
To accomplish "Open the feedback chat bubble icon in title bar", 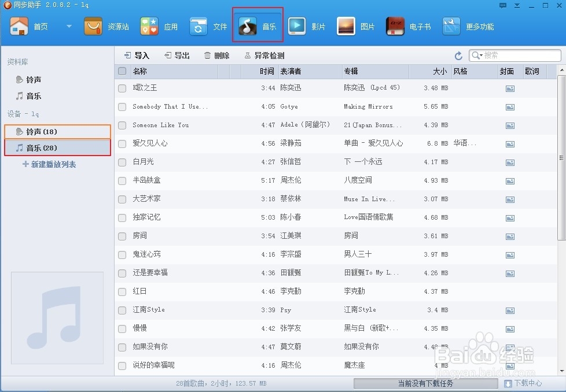I will 503,5.
